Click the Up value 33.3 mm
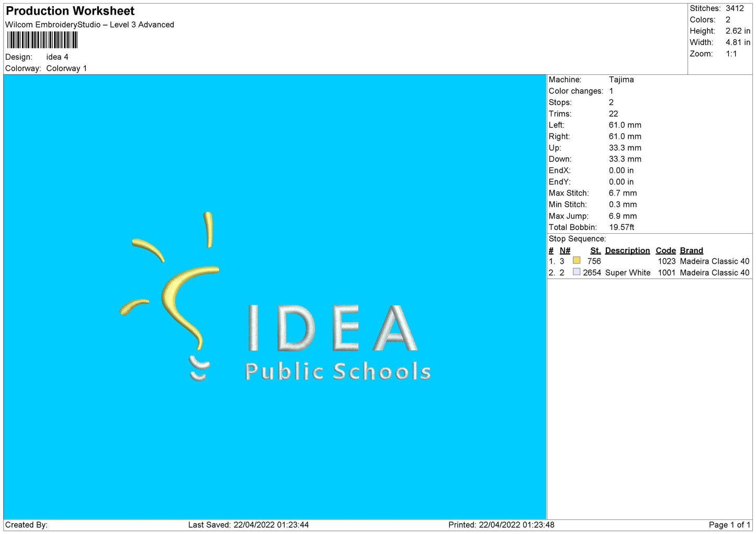The image size is (756, 534). pyautogui.click(x=625, y=148)
